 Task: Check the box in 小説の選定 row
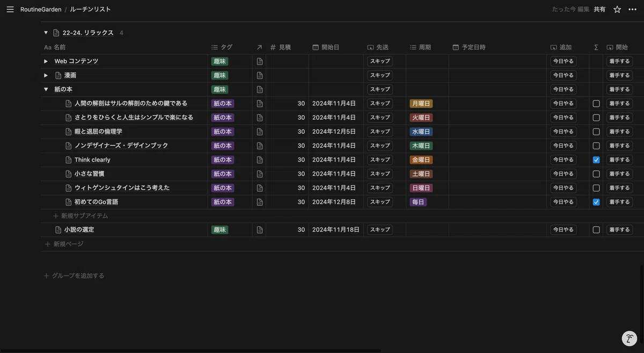[x=596, y=229]
